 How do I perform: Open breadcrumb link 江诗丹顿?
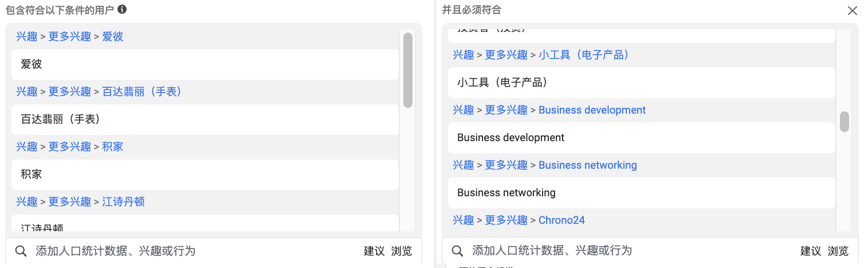123,202
